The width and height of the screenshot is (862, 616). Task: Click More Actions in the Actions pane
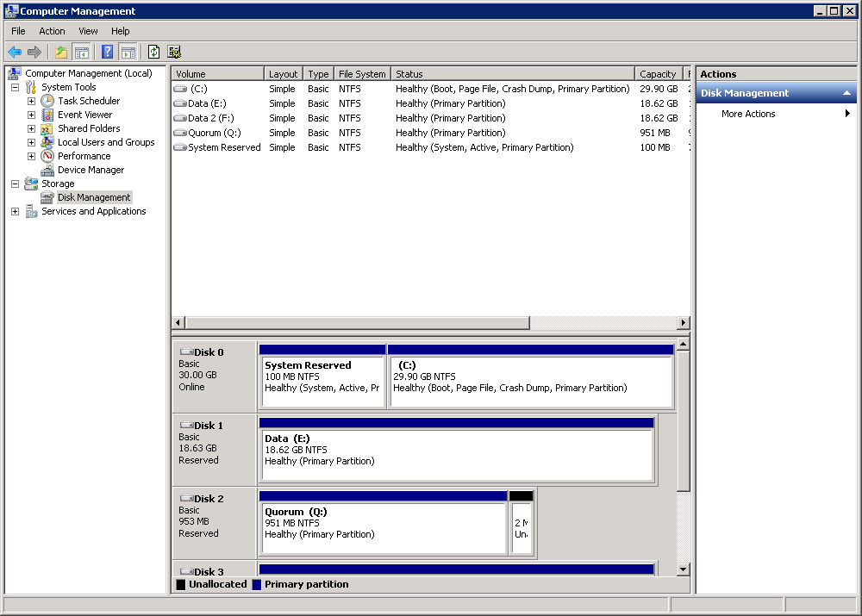747,113
